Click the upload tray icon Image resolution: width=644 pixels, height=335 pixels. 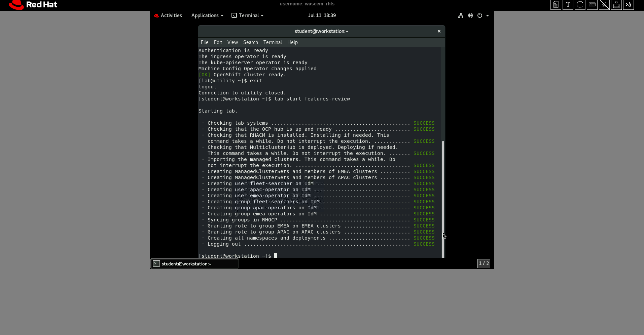pos(616,5)
